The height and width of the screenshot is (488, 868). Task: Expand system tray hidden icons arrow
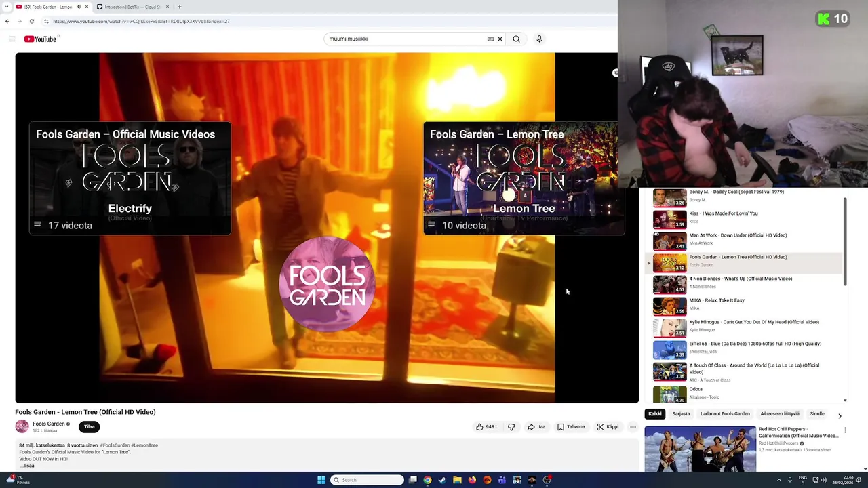779,480
